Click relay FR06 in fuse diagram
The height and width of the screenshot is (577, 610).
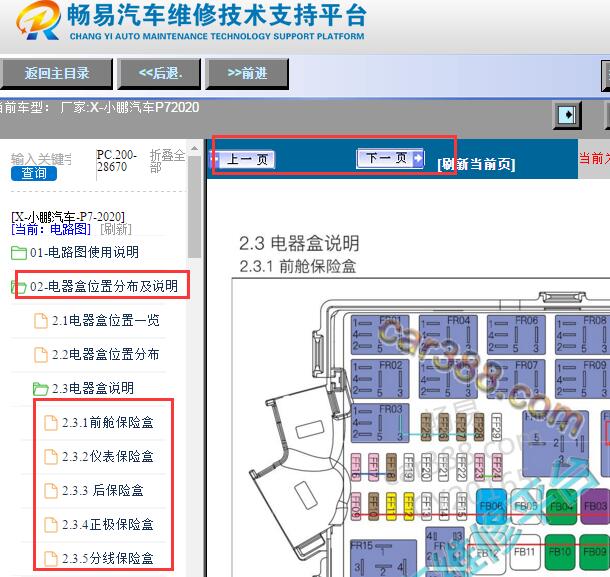(516, 335)
